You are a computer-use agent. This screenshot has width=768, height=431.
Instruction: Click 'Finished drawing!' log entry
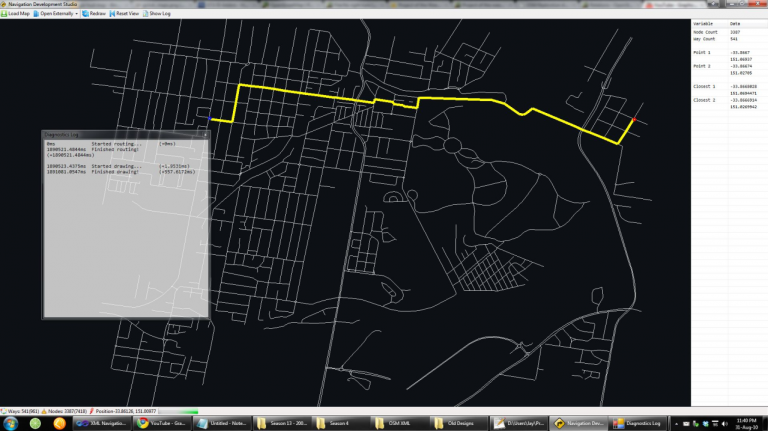115,172
